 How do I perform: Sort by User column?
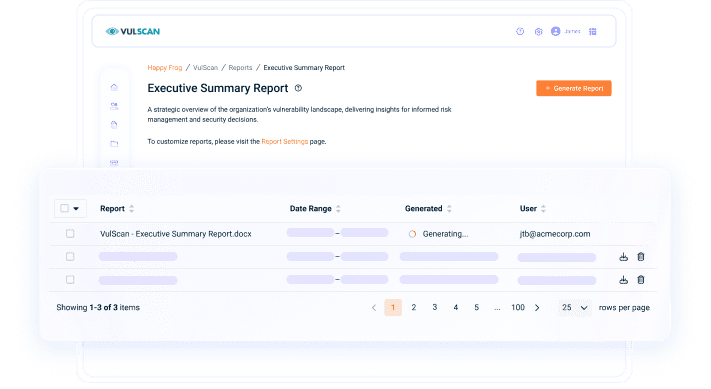coord(544,209)
